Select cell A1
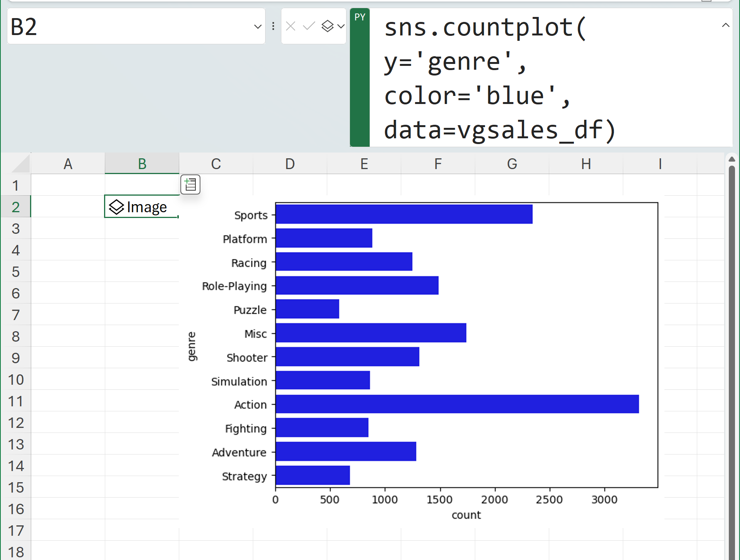The image size is (740, 560). point(68,185)
